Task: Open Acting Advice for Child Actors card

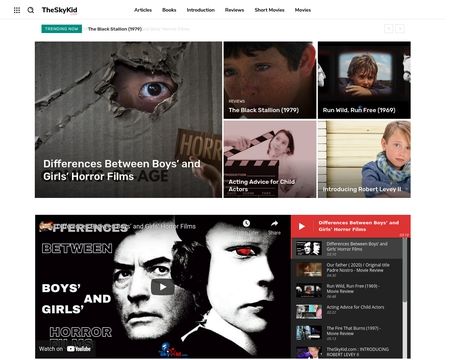Action: [x=270, y=159]
